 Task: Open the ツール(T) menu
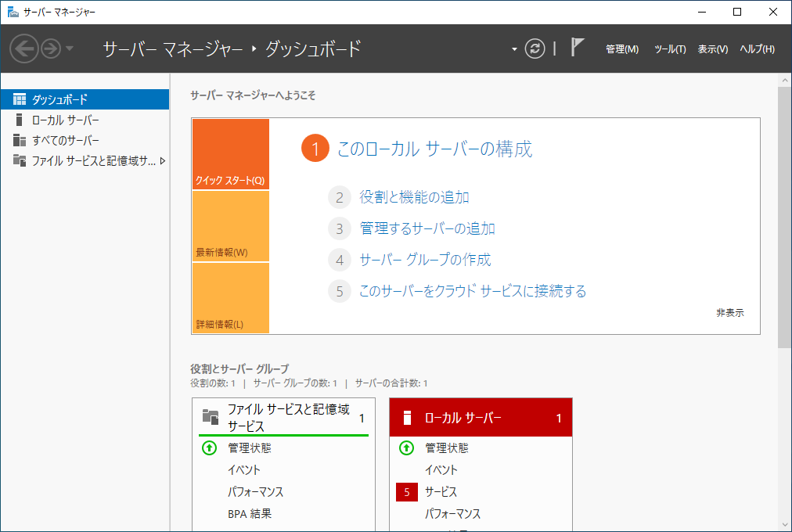pyautogui.click(x=669, y=49)
